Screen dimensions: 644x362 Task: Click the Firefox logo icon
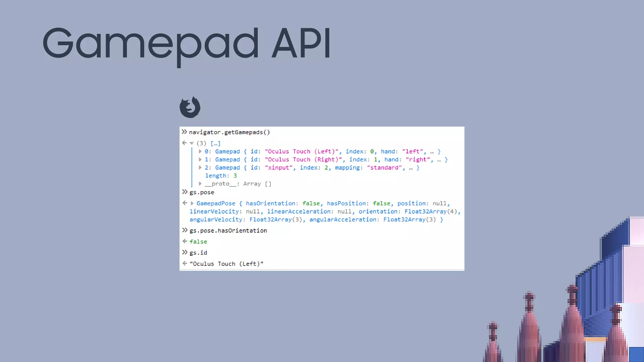point(190,107)
